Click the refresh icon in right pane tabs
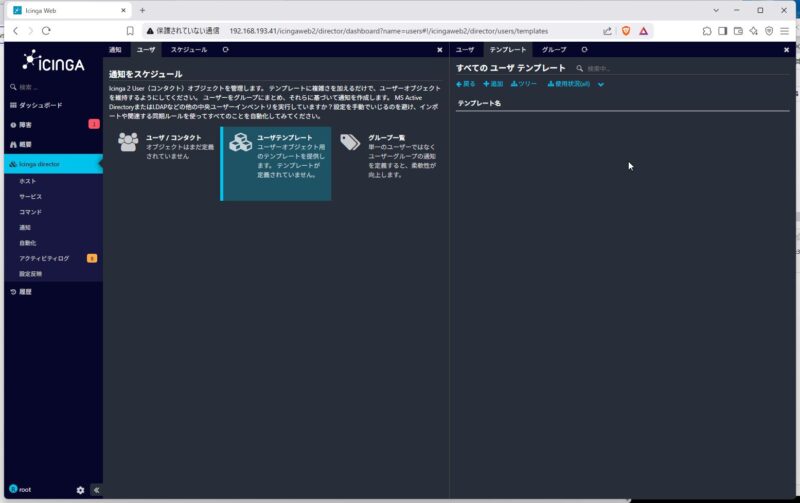The height and width of the screenshot is (503, 800). [584, 49]
